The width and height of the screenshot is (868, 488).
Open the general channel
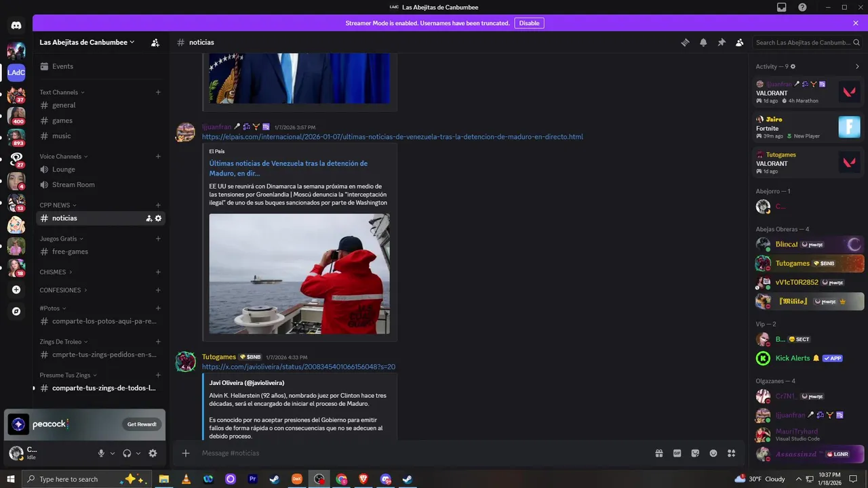pos(100,105)
